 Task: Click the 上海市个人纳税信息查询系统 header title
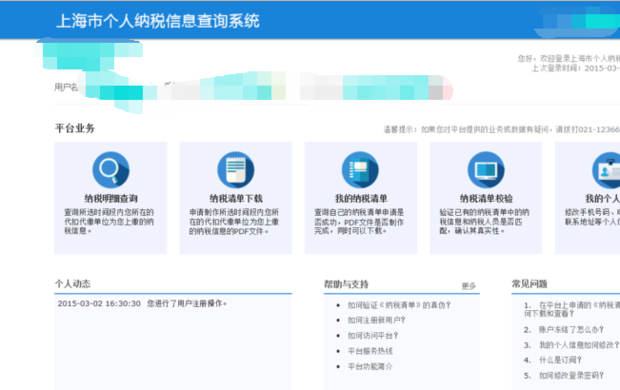pos(158,21)
